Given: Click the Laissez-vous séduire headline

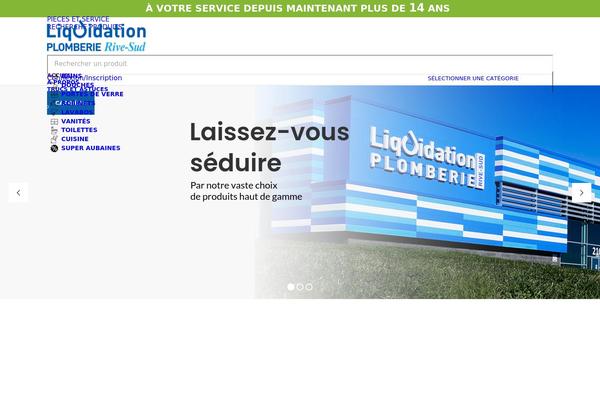Looking at the screenshot, I should click(269, 147).
